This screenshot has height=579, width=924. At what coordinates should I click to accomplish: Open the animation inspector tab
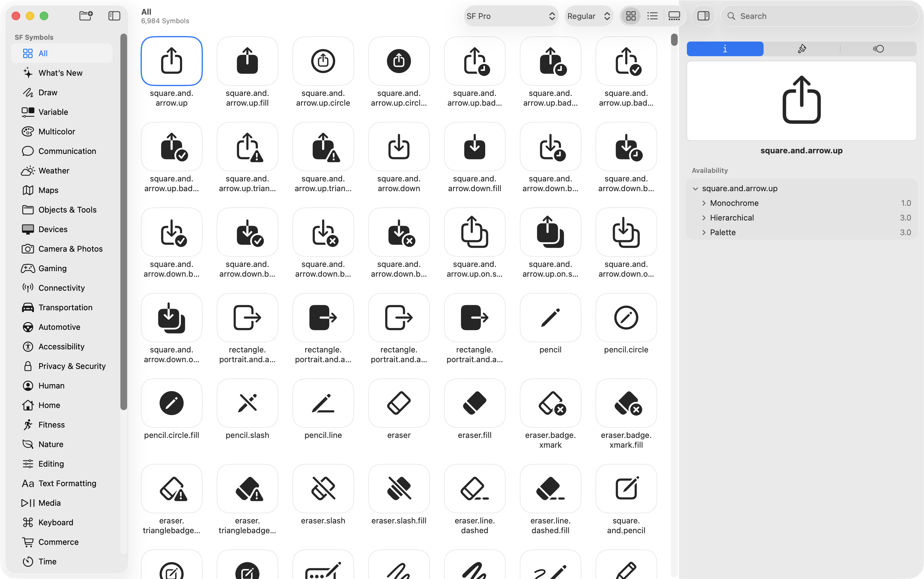[x=878, y=49]
